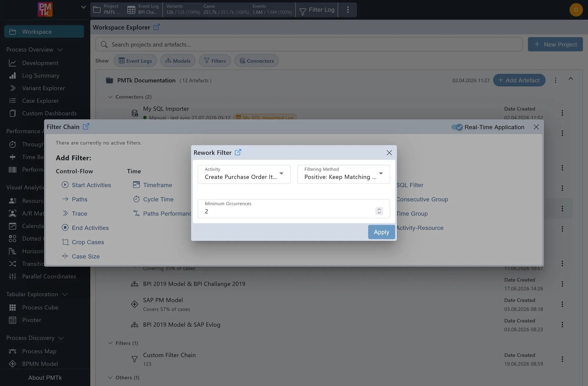Focus the Minimum Occurrences field
Viewport: 588px width, 386px height.
pos(294,209)
